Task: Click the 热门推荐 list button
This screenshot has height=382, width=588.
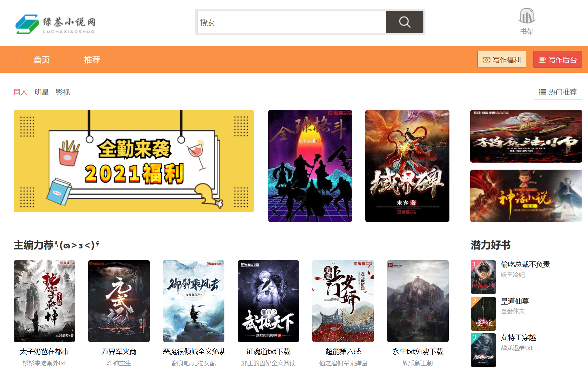Action: pos(558,91)
